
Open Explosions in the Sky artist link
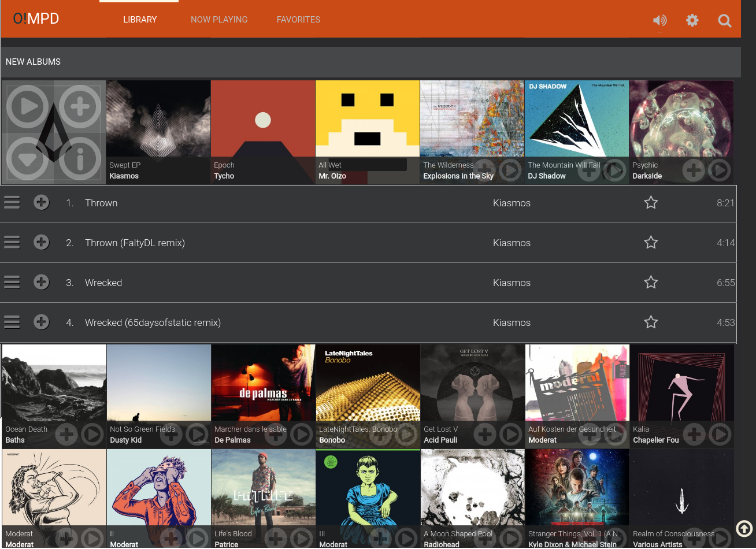click(x=458, y=176)
